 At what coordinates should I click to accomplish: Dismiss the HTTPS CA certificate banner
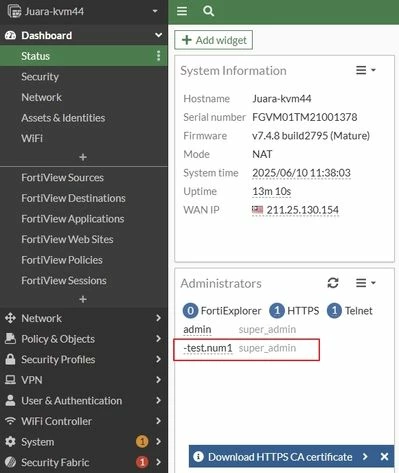[x=384, y=456]
